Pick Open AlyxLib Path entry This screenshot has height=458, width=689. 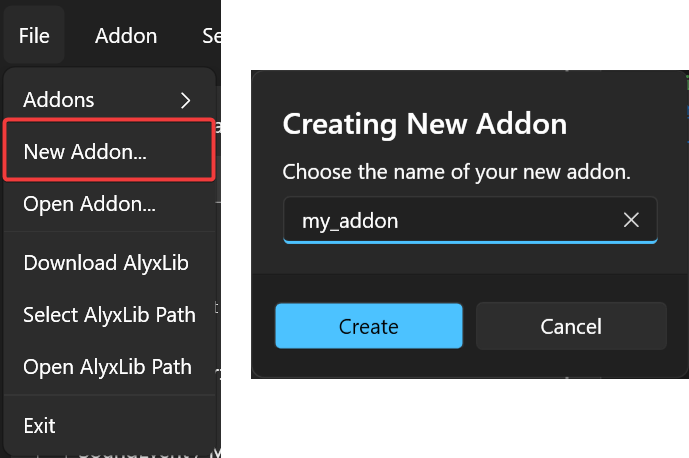[x=107, y=366]
